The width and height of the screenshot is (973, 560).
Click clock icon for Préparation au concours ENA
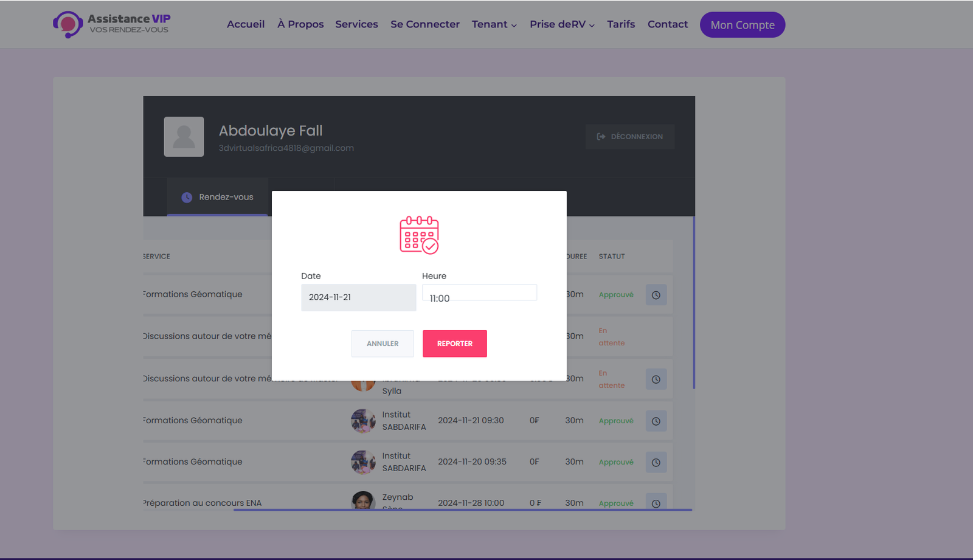click(x=656, y=502)
